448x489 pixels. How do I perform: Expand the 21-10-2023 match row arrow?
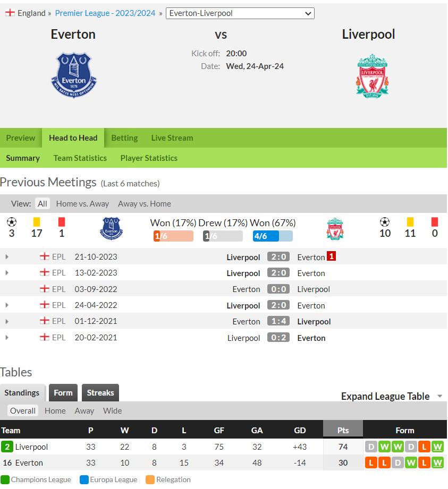(7, 256)
